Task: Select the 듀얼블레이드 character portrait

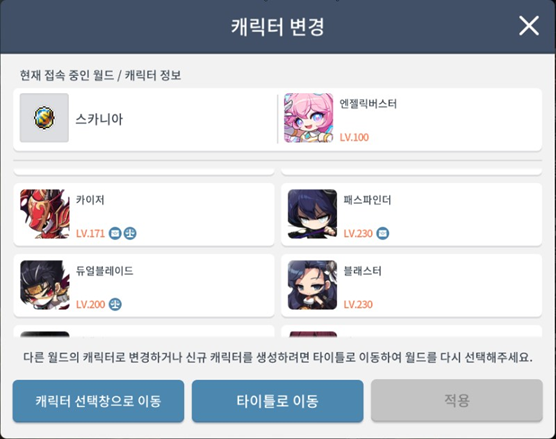Action: 45,285
